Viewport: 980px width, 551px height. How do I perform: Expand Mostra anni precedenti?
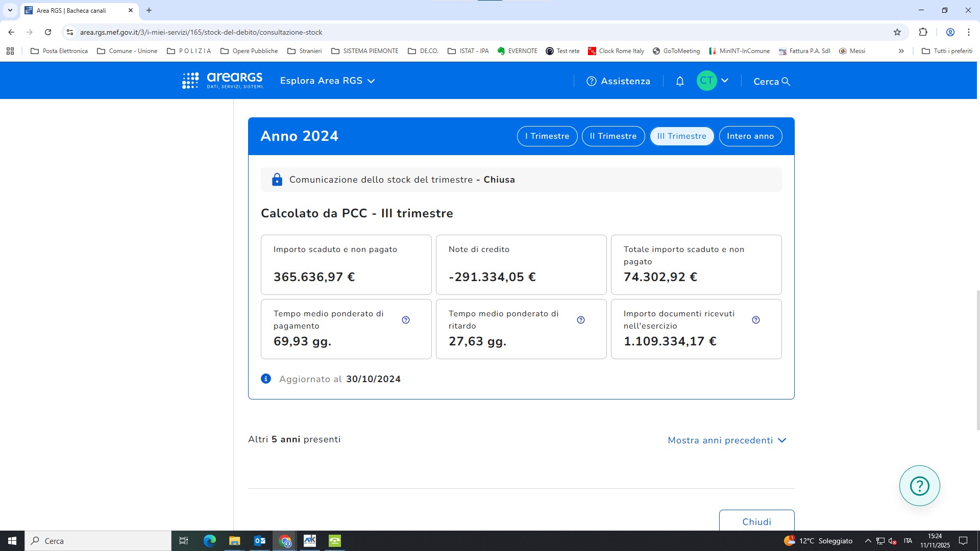pyautogui.click(x=727, y=440)
